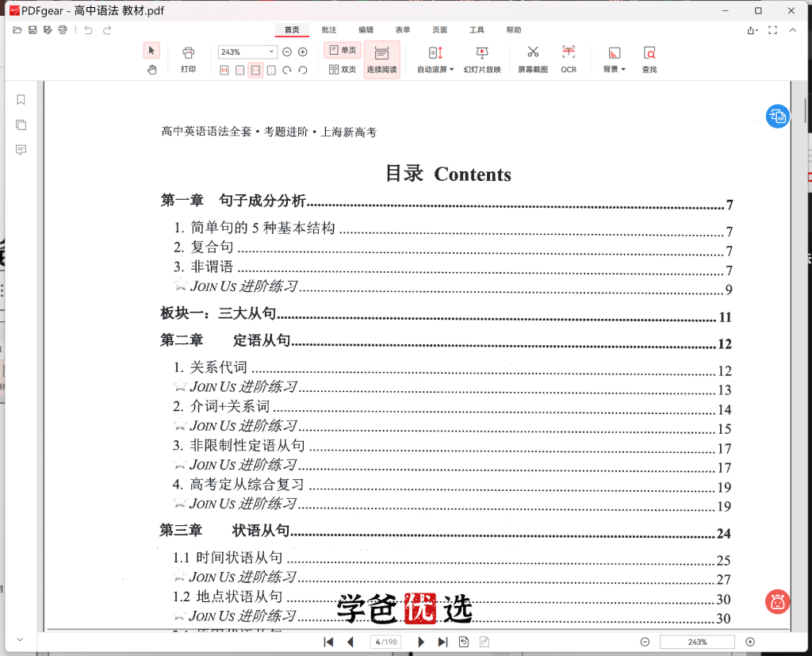Zoom out using status bar minus

[x=645, y=642]
